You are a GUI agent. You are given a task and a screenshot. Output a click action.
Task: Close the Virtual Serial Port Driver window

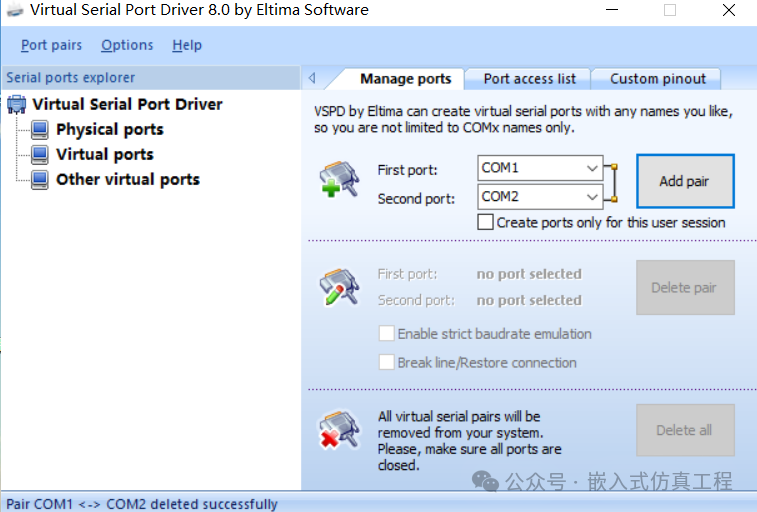coord(729,10)
